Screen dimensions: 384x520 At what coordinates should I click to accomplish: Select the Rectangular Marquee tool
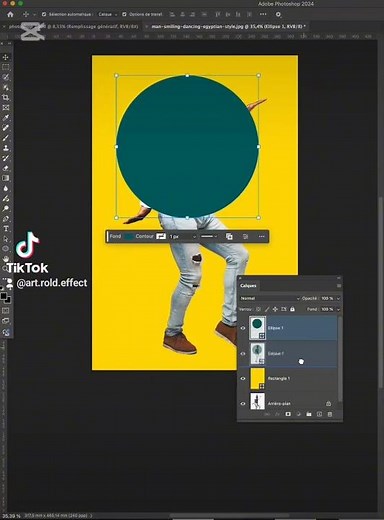pos(6,67)
